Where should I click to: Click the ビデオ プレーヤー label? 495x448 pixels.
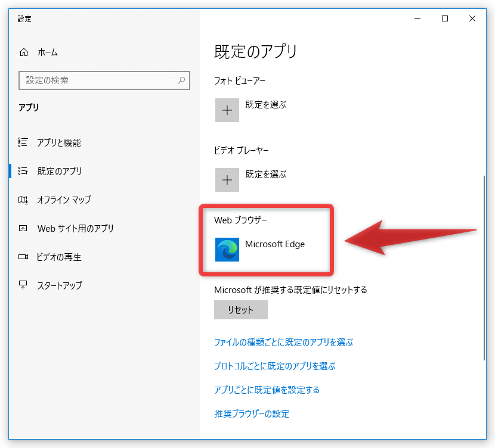pos(241,150)
